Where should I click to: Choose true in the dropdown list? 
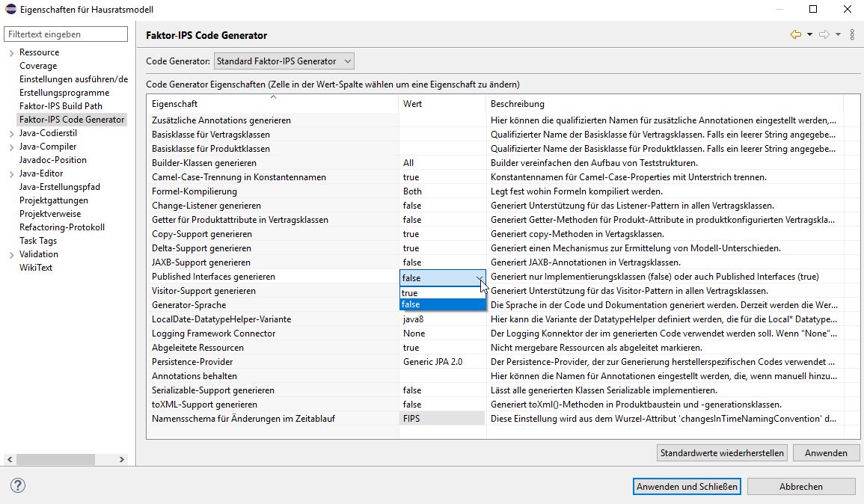tap(442, 292)
